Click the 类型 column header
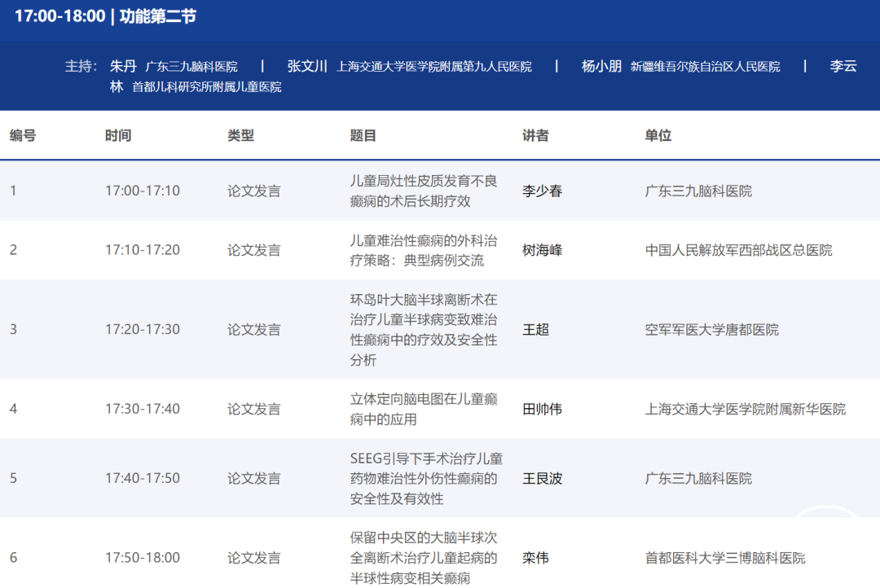The height and width of the screenshot is (588, 880). click(240, 135)
